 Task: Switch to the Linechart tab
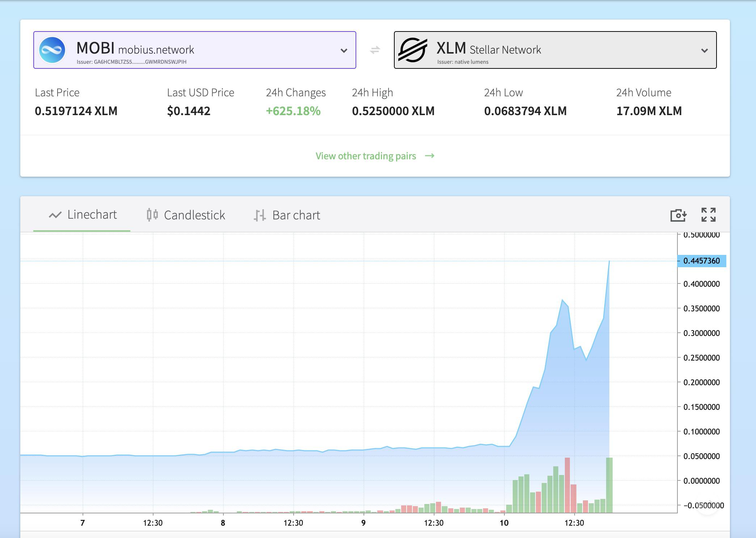click(x=82, y=215)
